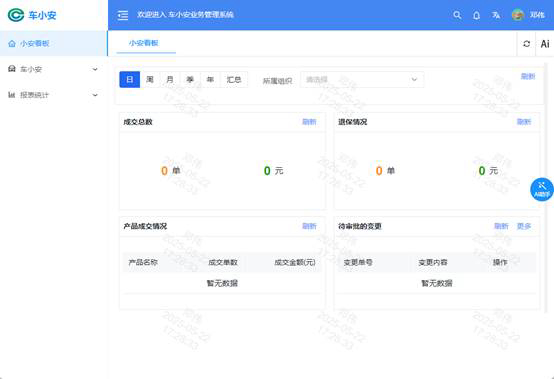Click the orange 0 单 in 成交总数
Screen dimensions: 554x379
pos(171,171)
